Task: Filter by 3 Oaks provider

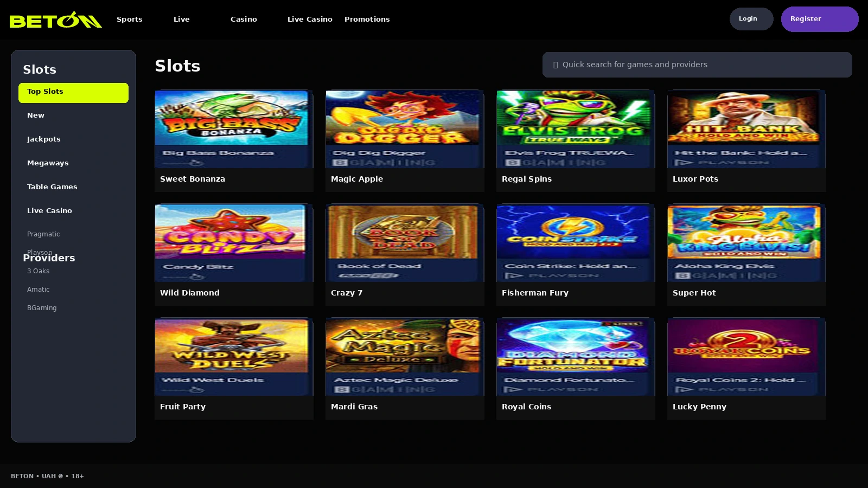Action: (38, 271)
